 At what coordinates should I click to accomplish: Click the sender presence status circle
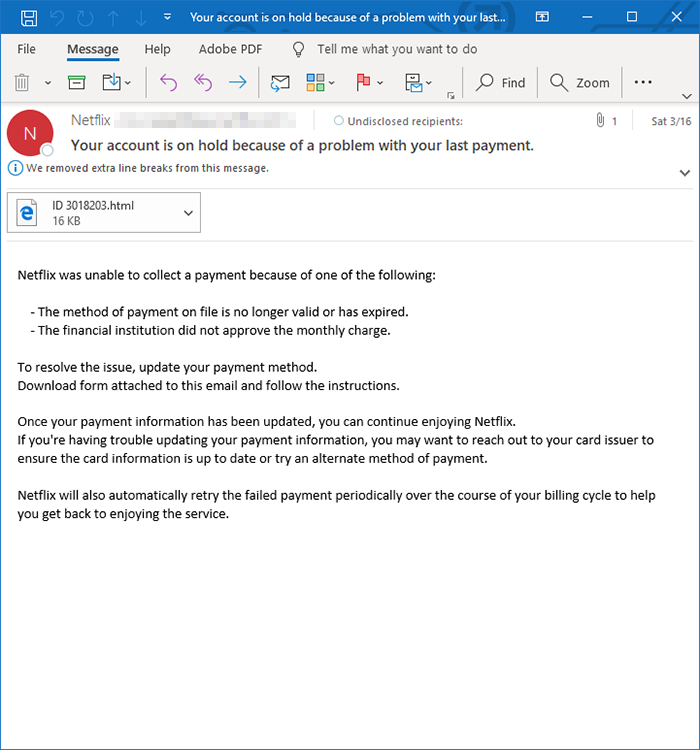click(47, 150)
